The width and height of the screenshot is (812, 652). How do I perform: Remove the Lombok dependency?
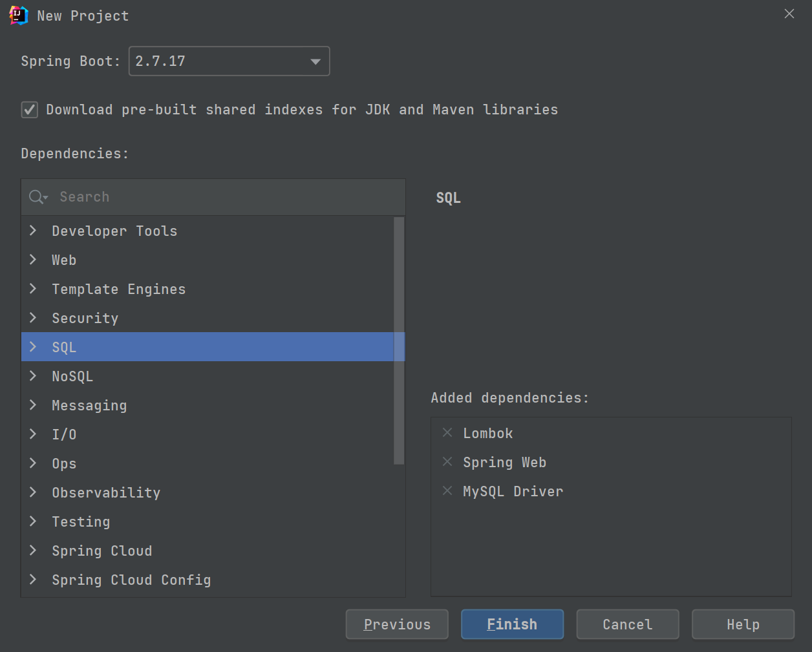point(447,433)
